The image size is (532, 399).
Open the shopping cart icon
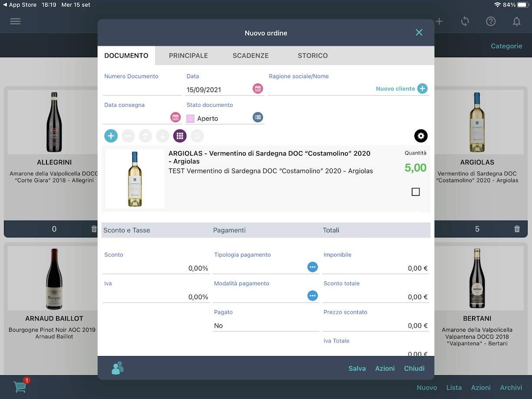pyautogui.click(x=20, y=386)
